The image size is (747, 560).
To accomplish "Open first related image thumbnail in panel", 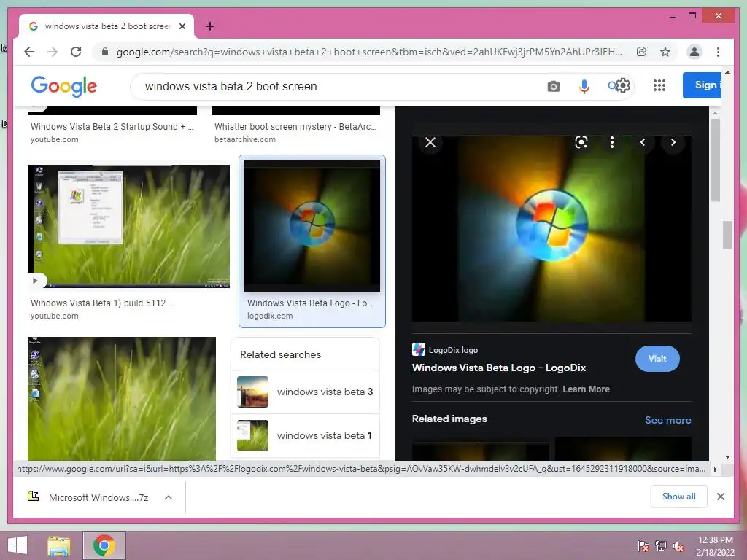I will click(x=480, y=451).
